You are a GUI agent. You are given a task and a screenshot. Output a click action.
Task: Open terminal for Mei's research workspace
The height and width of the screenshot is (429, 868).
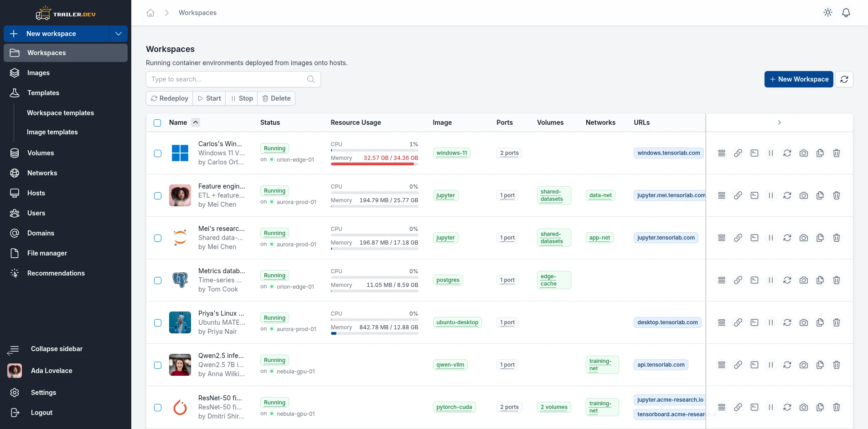(x=754, y=238)
